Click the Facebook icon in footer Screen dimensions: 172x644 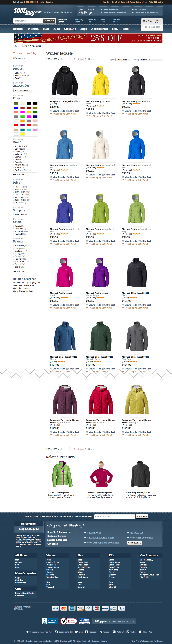pyautogui.click(x=86, y=632)
